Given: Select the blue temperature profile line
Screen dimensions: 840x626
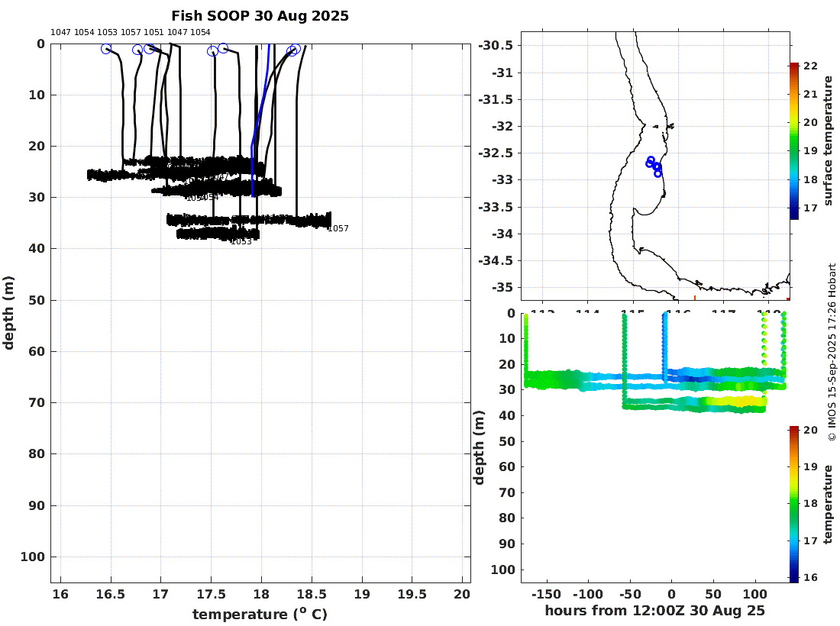Looking at the screenshot, I should pos(259,121).
